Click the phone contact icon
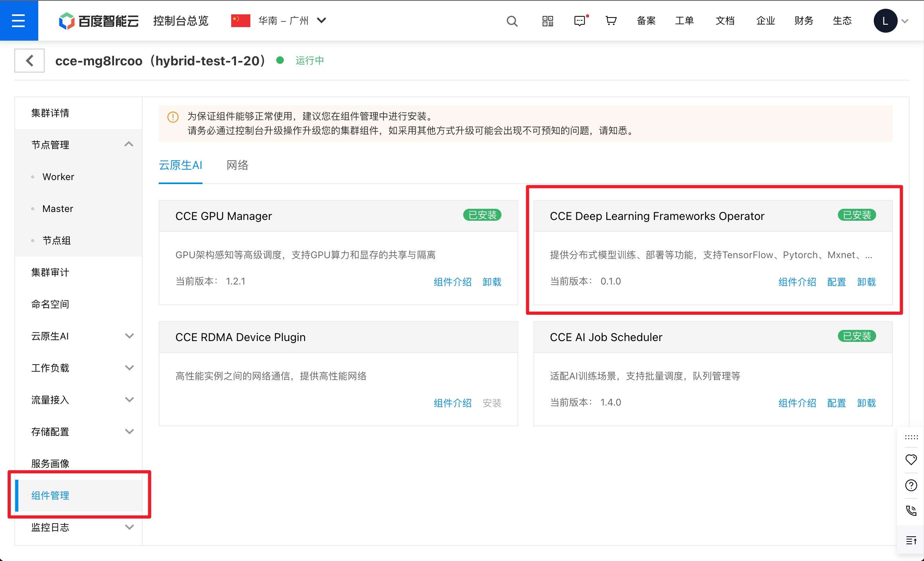 click(x=911, y=510)
